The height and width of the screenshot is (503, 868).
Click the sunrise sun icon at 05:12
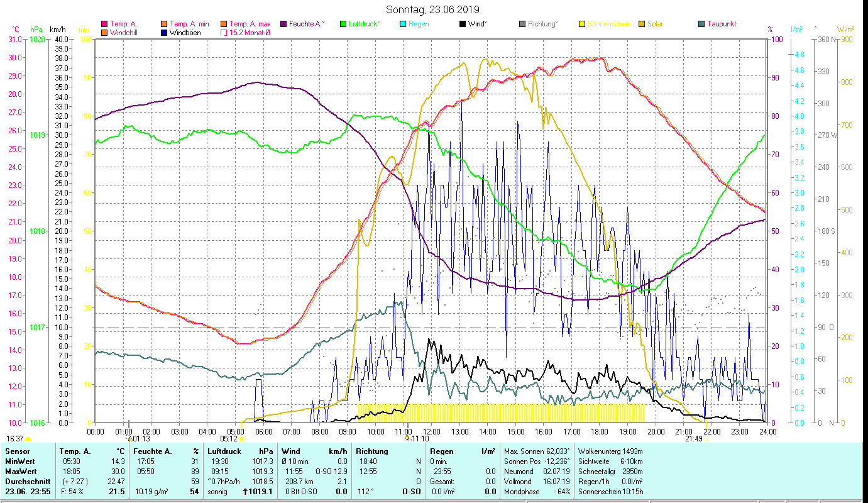coord(241,439)
